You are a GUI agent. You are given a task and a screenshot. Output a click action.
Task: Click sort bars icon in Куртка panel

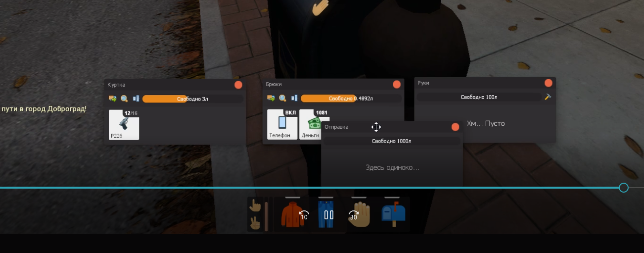pyautogui.click(x=136, y=99)
